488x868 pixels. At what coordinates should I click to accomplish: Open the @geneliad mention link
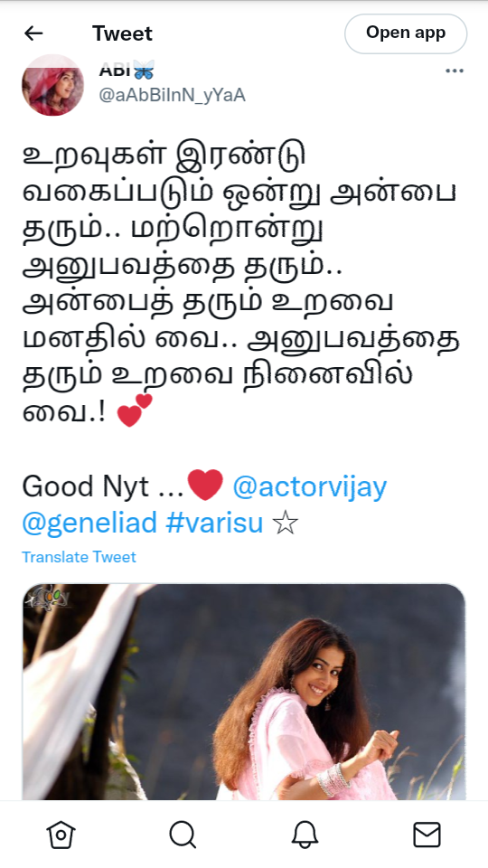point(89,522)
